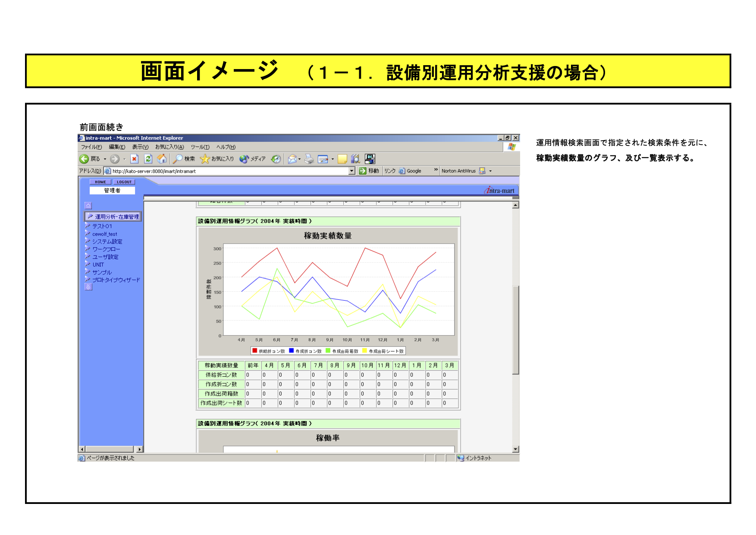
Task: Open the 表示 (View) menu
Action: tap(140, 147)
